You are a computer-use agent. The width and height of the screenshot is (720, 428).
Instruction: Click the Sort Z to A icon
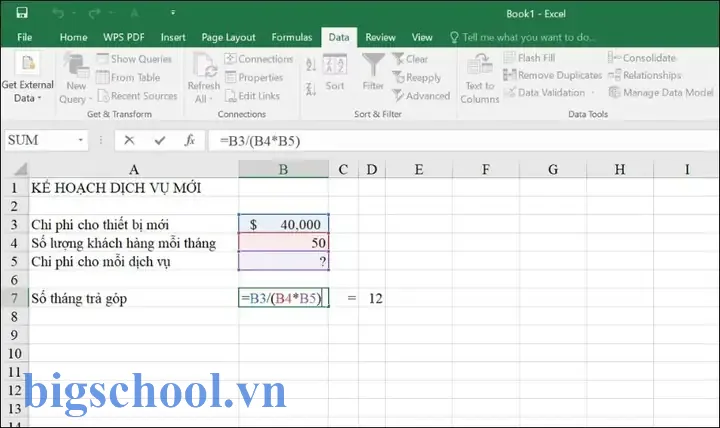click(x=311, y=88)
